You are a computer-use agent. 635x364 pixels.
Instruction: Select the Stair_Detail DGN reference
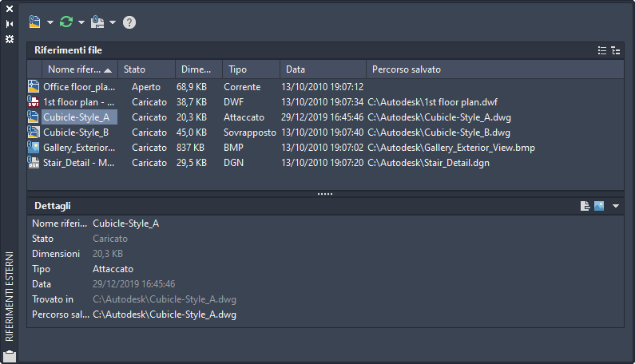[x=76, y=163]
